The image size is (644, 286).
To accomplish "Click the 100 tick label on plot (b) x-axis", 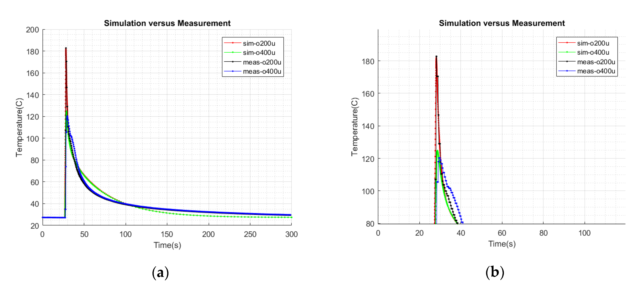I will point(584,233).
